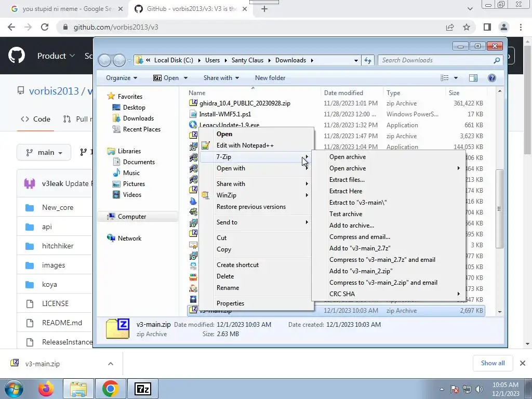
Task: Choose Edit with Notepad++
Action: pyautogui.click(x=245, y=145)
